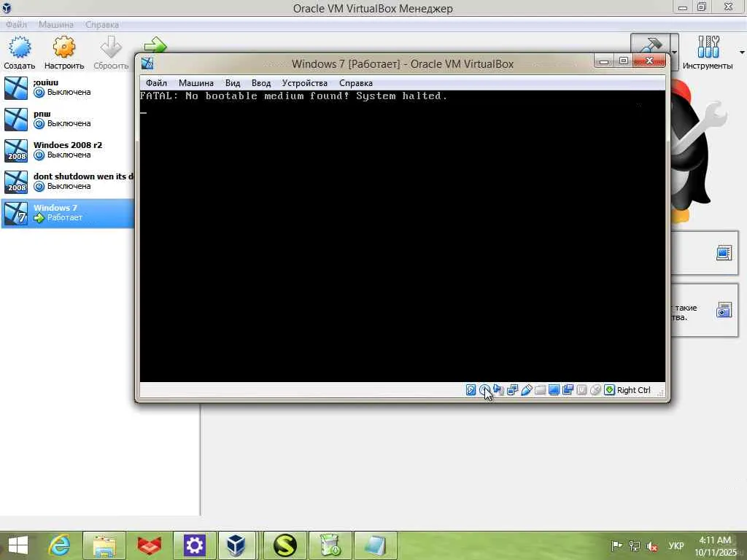Click the muted volume tray icon
Image resolution: width=747 pixels, height=560 pixels.
coord(651,546)
